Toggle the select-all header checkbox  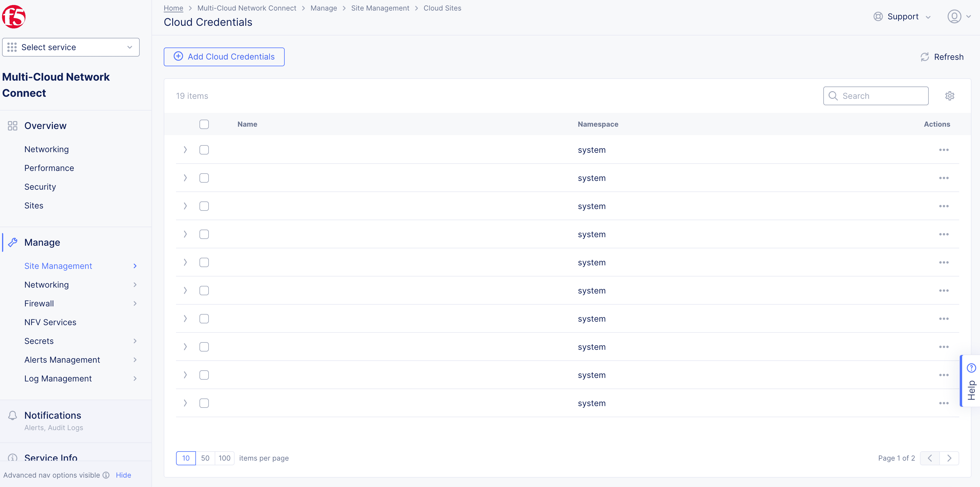(204, 125)
